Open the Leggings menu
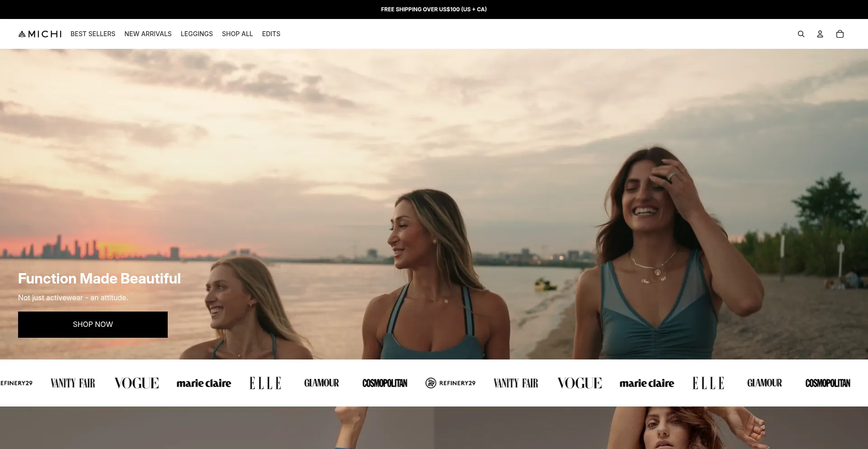This screenshot has height=449, width=868. point(197,34)
